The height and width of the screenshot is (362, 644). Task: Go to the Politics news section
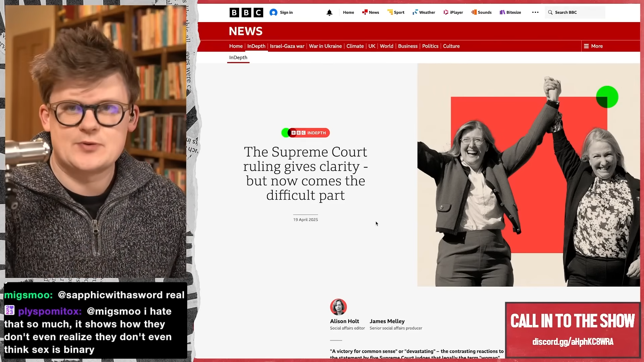click(430, 46)
